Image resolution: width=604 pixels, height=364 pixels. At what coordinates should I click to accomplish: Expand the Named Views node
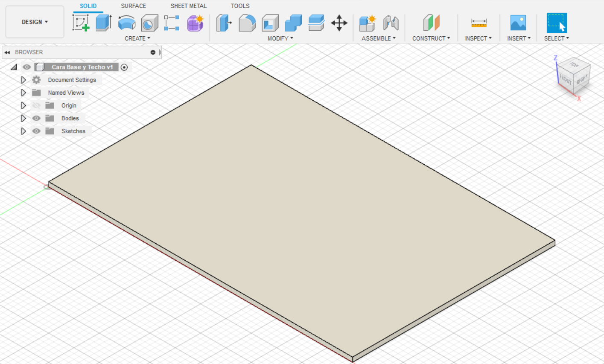click(x=23, y=93)
